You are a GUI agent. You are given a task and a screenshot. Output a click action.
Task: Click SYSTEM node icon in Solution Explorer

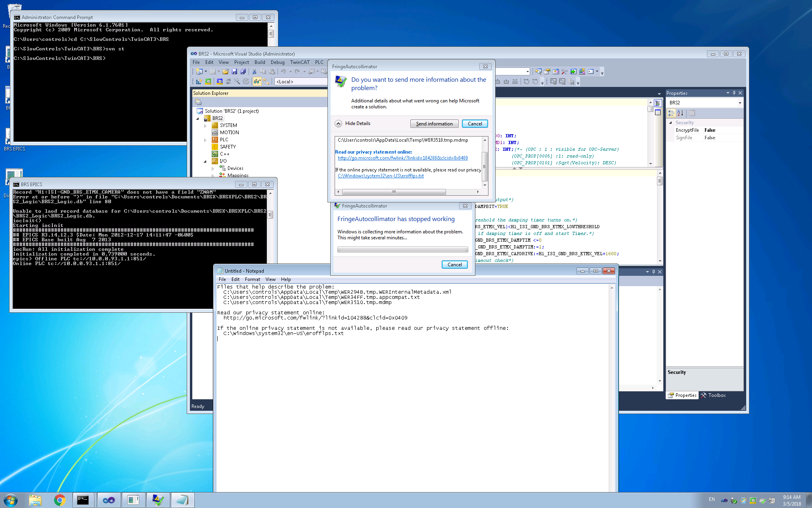click(x=215, y=125)
